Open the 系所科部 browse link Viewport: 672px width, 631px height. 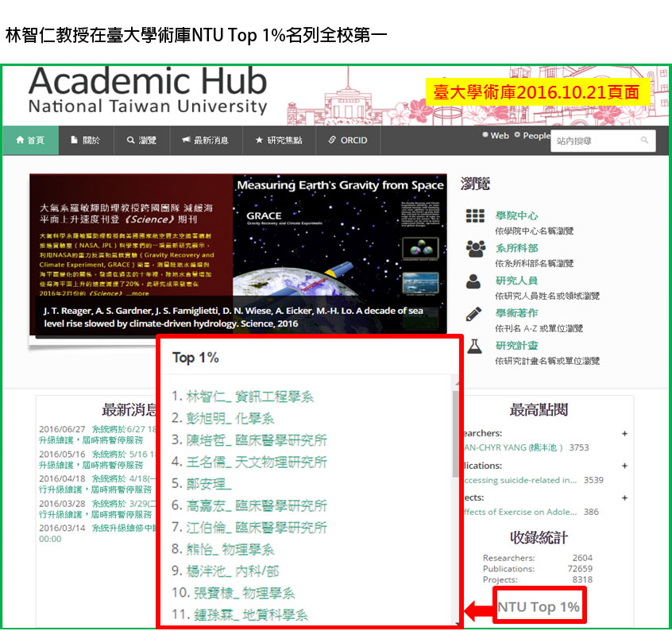(516, 248)
